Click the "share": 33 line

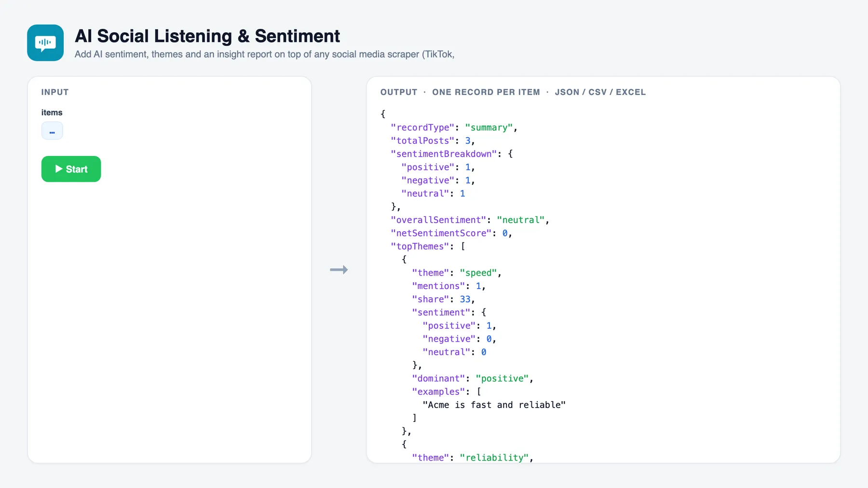click(x=444, y=299)
